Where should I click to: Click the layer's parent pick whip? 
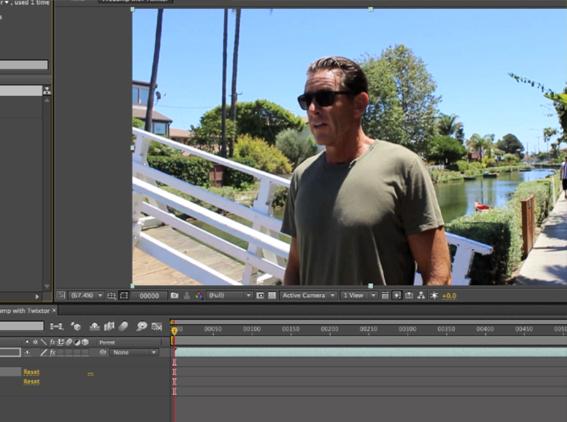click(103, 352)
